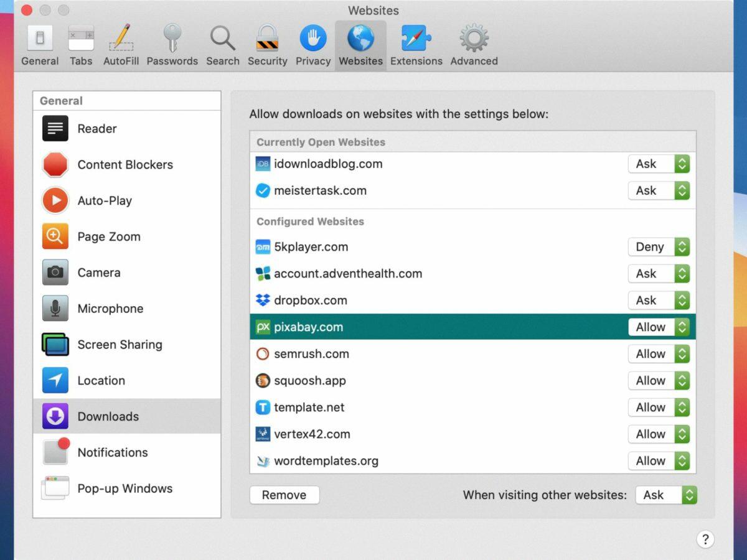Open semrush.com Allow dropdown
This screenshot has width=747, height=560.
[659, 354]
